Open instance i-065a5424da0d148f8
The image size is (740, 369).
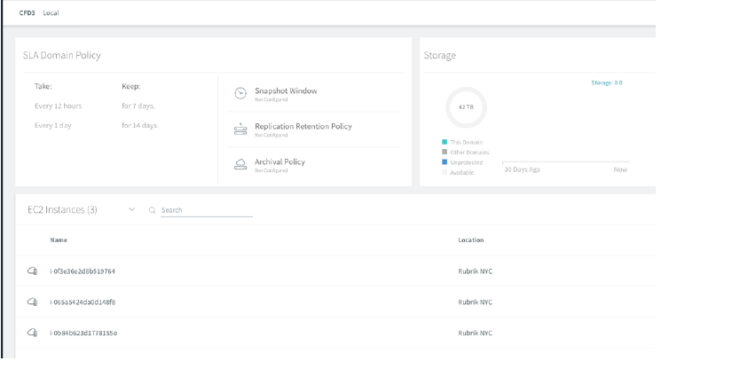(x=83, y=302)
